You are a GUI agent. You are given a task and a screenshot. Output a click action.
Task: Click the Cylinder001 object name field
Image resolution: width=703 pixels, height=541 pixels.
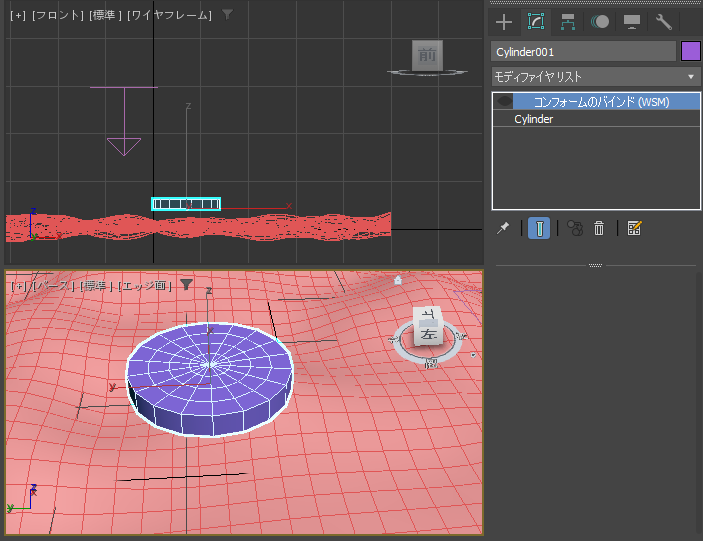(583, 52)
